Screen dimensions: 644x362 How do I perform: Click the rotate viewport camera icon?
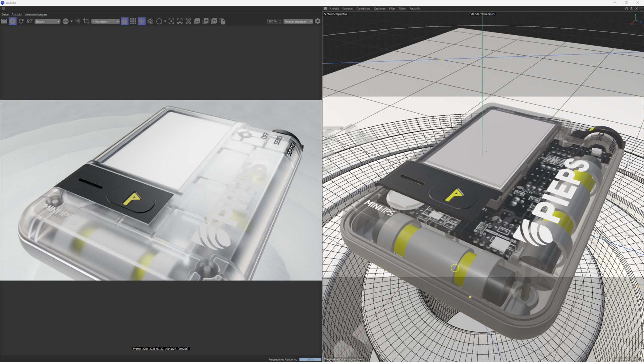coord(636,9)
